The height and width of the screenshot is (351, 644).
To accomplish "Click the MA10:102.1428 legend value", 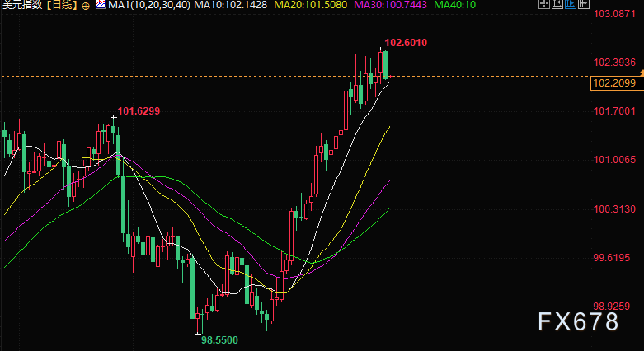I will click(230, 5).
